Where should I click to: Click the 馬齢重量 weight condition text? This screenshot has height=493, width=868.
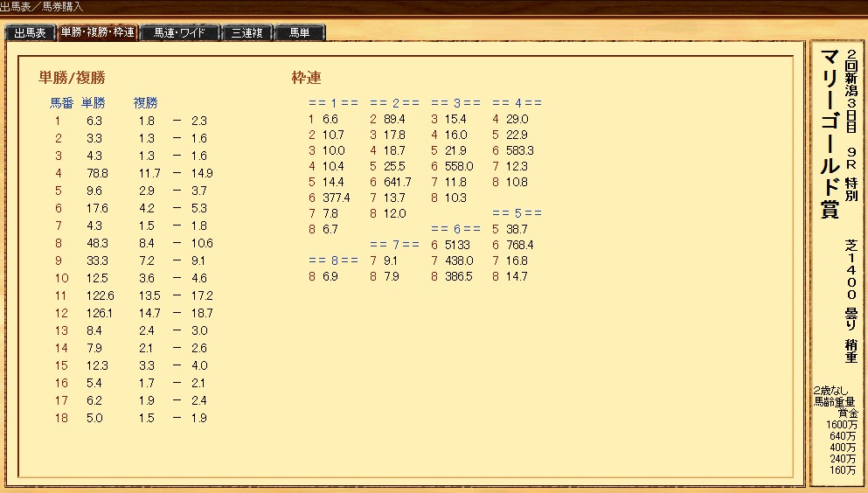point(835,402)
